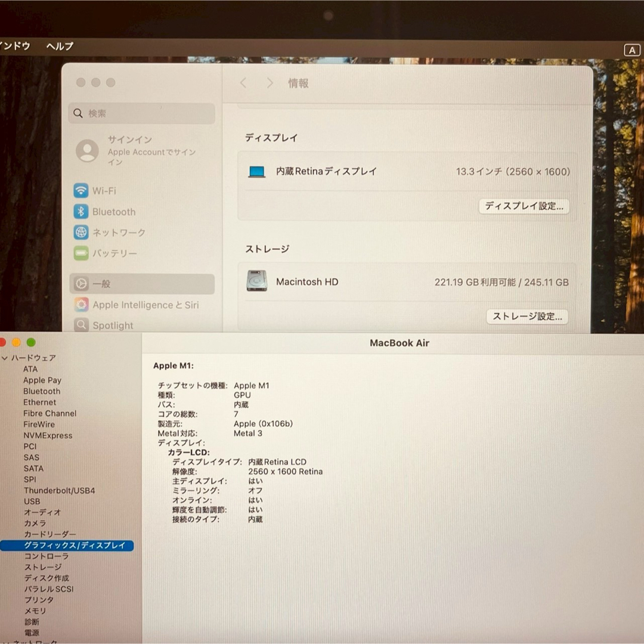Select 診断 in the hardware list
The width and height of the screenshot is (644, 644).
pos(32,622)
